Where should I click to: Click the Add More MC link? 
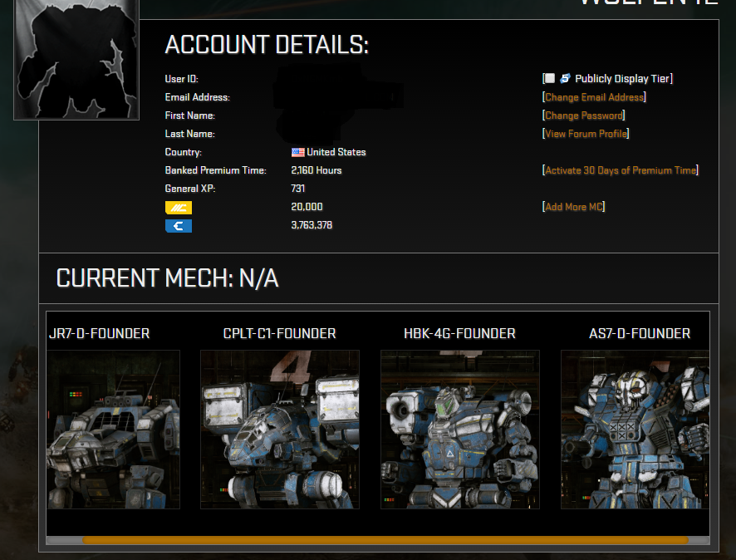[x=573, y=207]
